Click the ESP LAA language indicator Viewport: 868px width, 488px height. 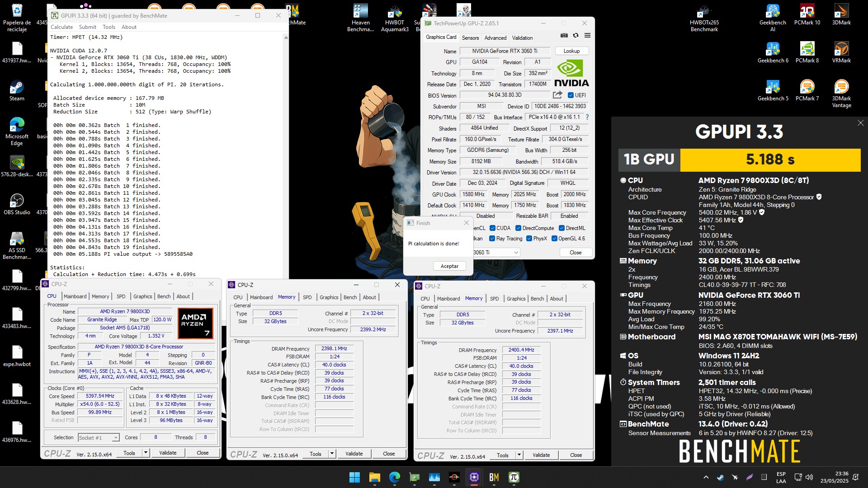click(781, 477)
